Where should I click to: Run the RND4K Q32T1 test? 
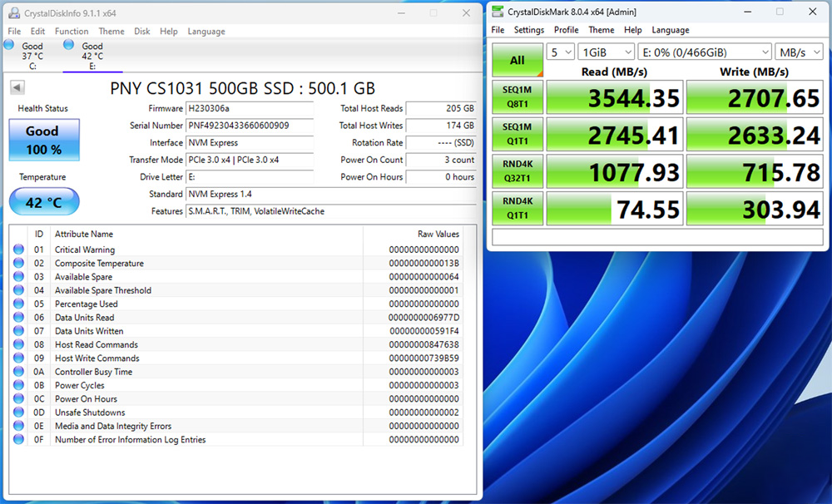click(518, 170)
